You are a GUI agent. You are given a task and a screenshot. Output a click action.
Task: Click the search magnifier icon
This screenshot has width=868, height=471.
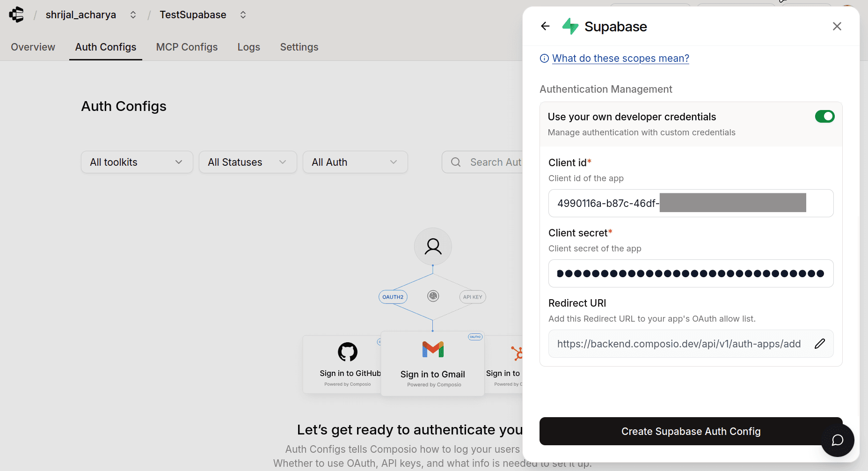tap(456, 162)
